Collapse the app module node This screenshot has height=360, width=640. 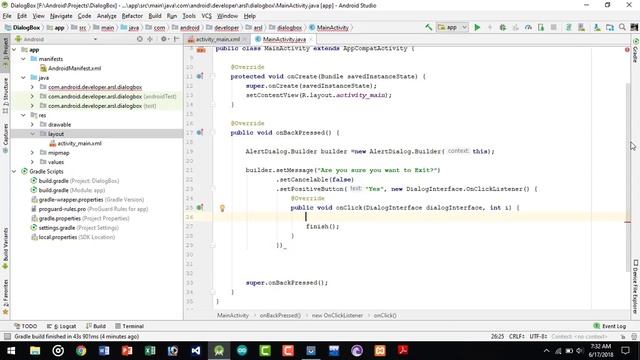pyautogui.click(x=14, y=49)
